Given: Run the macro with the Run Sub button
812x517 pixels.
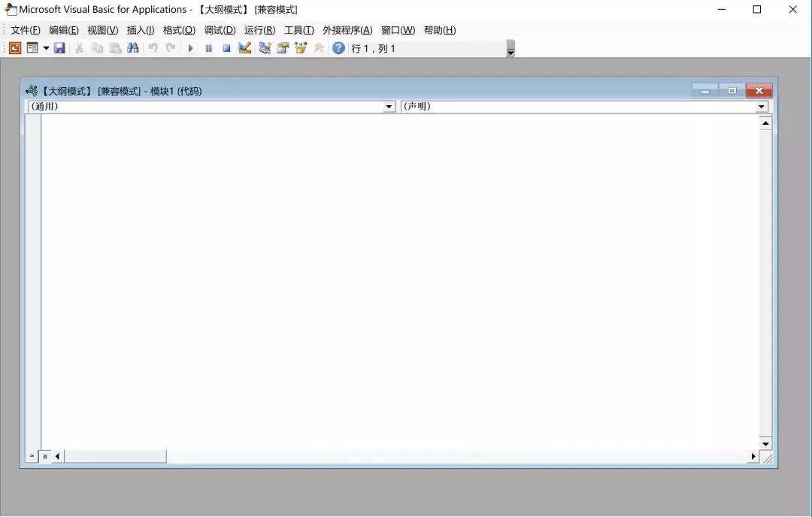Looking at the screenshot, I should [x=190, y=47].
